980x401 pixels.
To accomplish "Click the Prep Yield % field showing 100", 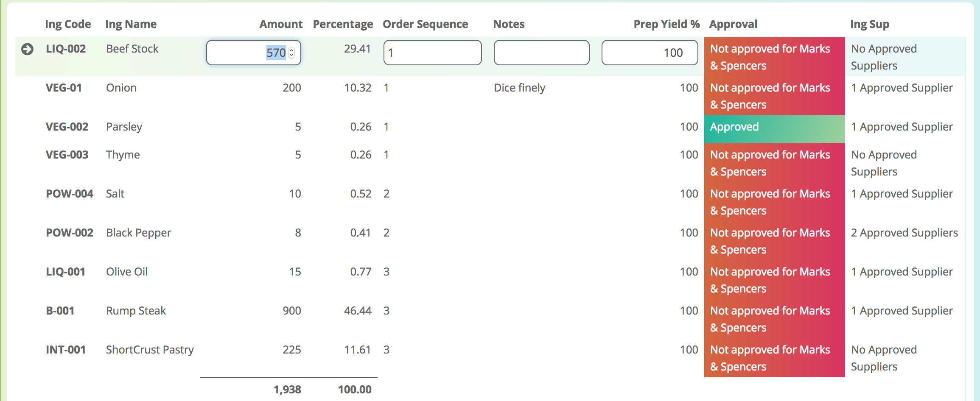I will tap(649, 53).
